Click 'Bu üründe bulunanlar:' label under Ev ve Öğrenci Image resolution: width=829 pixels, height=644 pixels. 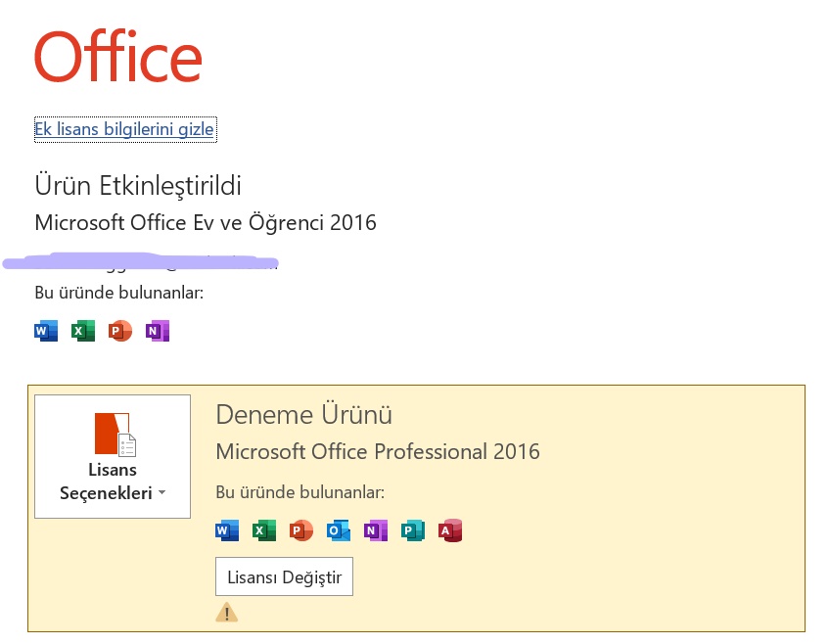[x=119, y=293]
